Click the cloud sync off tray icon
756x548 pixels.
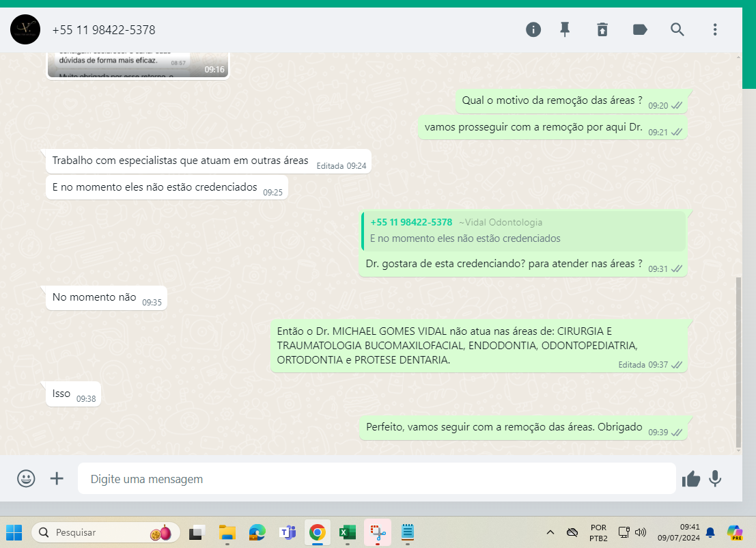[x=572, y=532]
